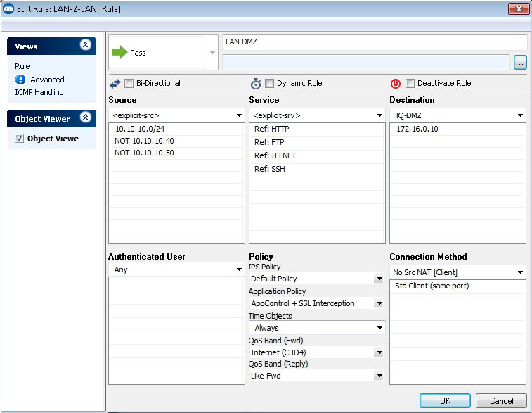
Task: Click the LAN-DMZ rule name field
Action: coord(375,42)
